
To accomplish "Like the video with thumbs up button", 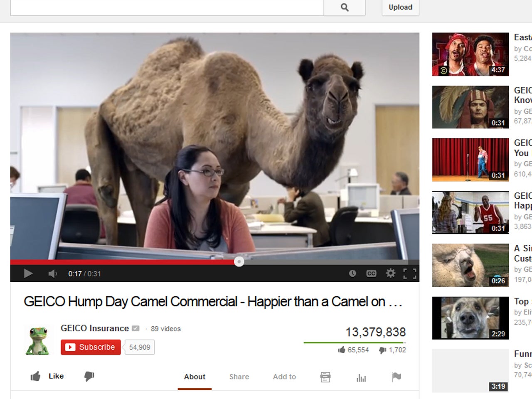I will [x=47, y=376].
